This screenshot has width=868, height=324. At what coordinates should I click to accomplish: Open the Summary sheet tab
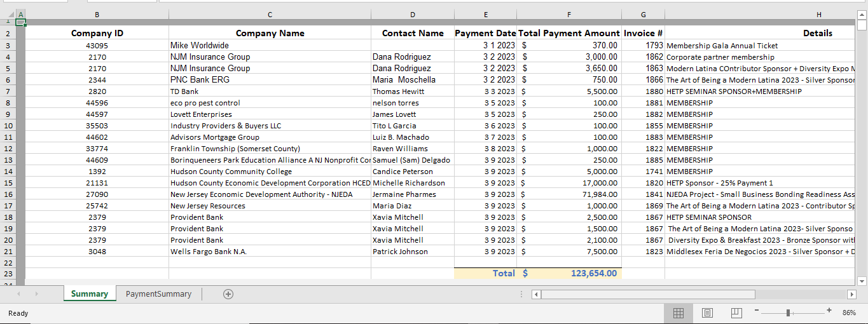point(89,294)
